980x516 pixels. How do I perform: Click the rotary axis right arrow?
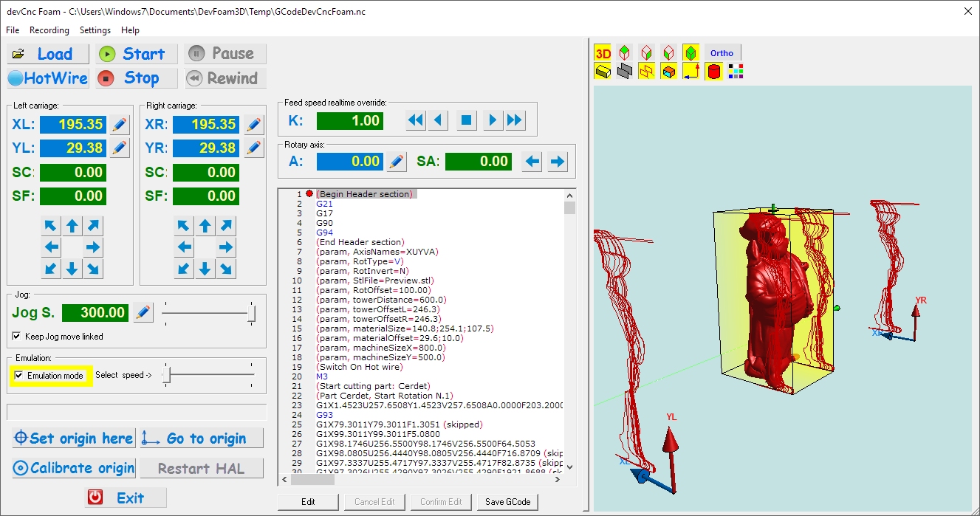(558, 162)
